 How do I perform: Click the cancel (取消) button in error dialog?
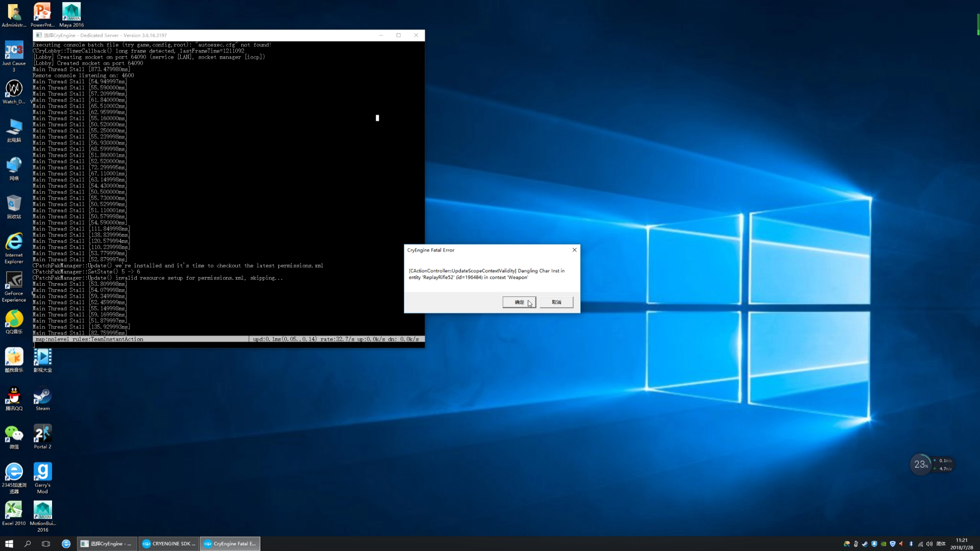click(x=556, y=302)
